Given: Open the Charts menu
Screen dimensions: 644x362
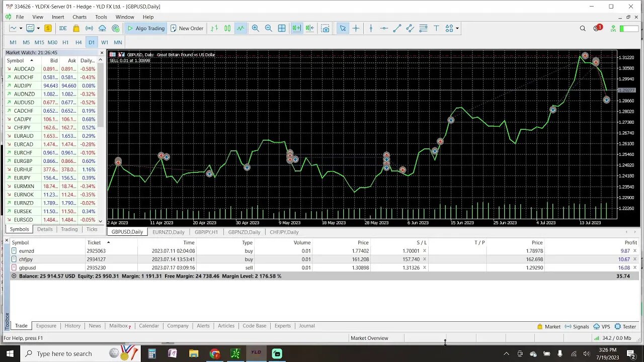Looking at the screenshot, I should pyautogui.click(x=79, y=17).
